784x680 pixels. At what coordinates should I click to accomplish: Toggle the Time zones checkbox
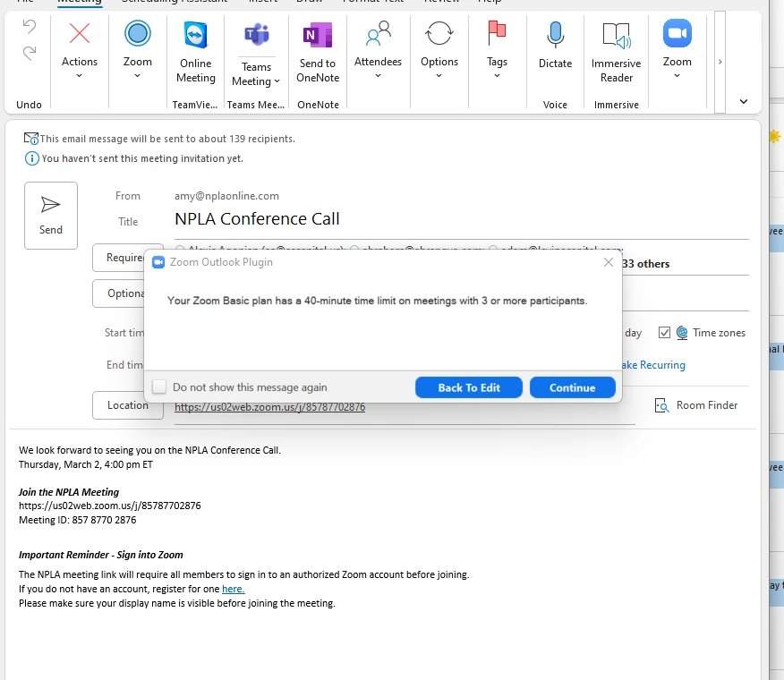(x=664, y=333)
